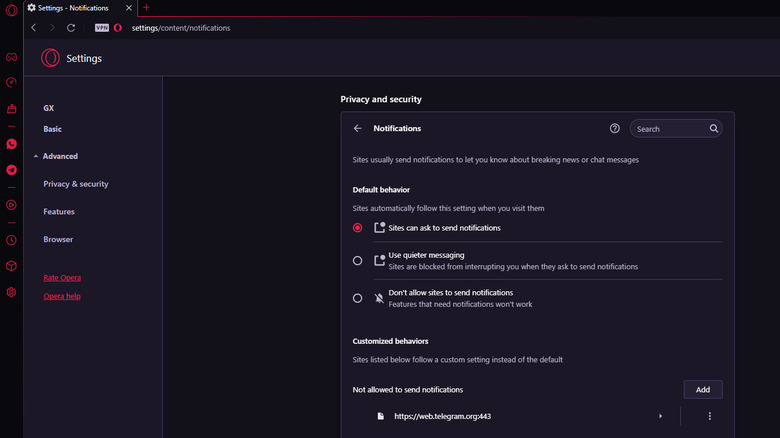
Task: Click Add button for blocked sites
Action: (702, 389)
